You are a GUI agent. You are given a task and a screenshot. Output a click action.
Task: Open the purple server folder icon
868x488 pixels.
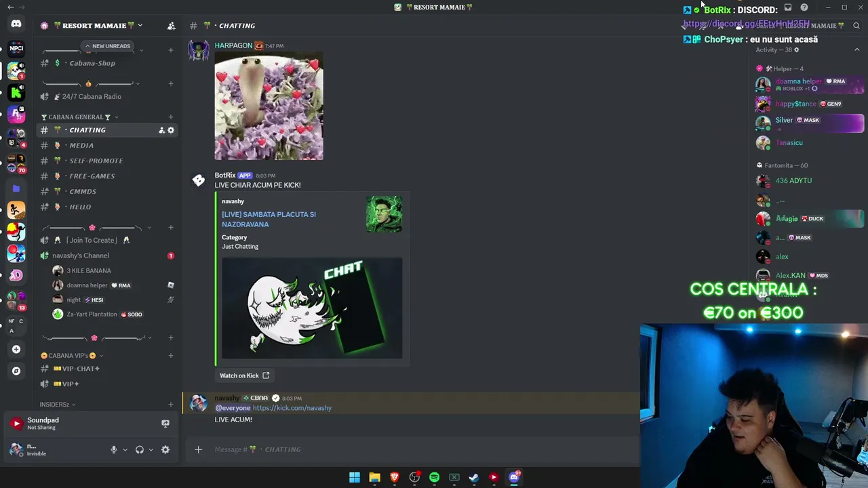[16, 188]
